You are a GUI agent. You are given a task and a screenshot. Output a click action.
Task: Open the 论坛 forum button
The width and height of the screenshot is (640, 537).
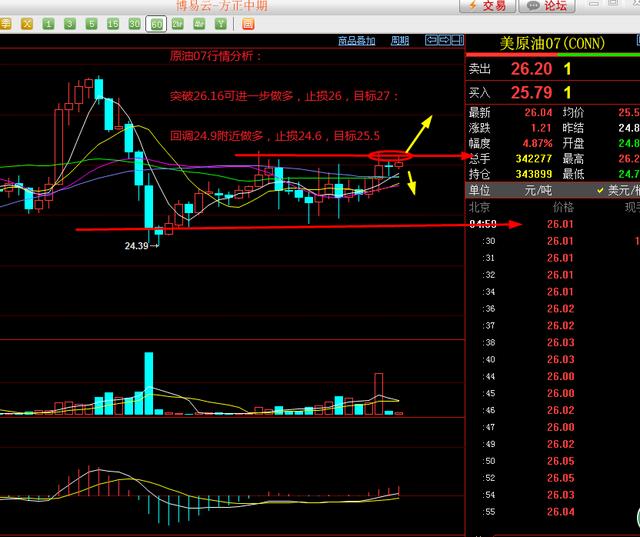(x=547, y=6)
